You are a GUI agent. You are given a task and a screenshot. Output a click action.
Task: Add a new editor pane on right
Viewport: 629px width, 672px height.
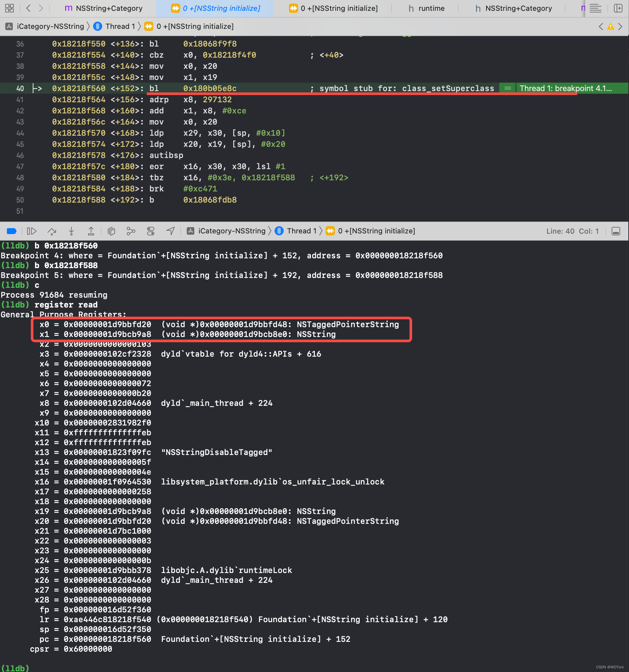click(618, 8)
